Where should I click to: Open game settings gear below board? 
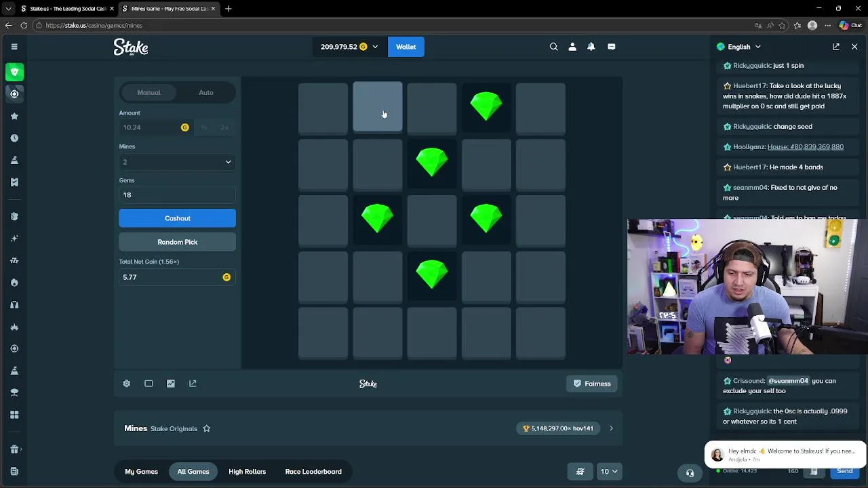pos(126,384)
